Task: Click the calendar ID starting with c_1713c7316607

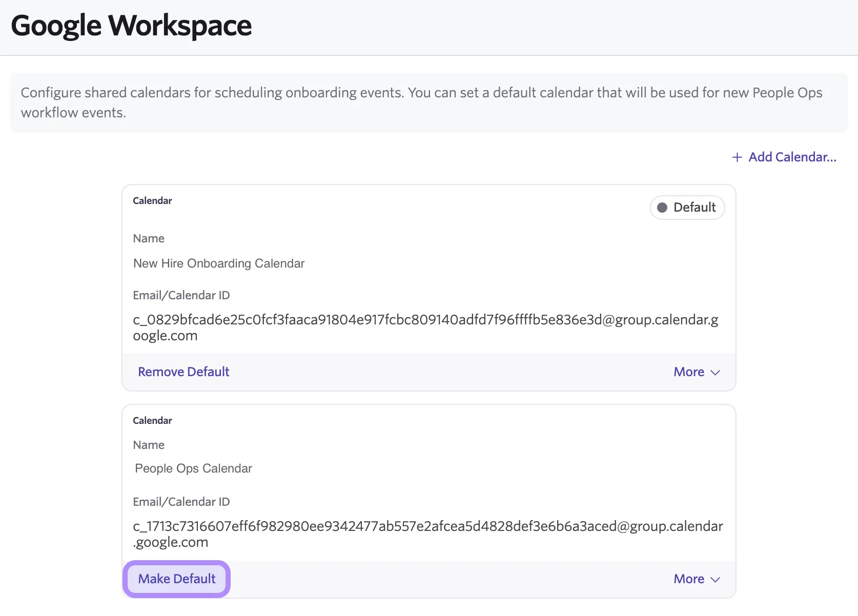Action: [x=428, y=534]
